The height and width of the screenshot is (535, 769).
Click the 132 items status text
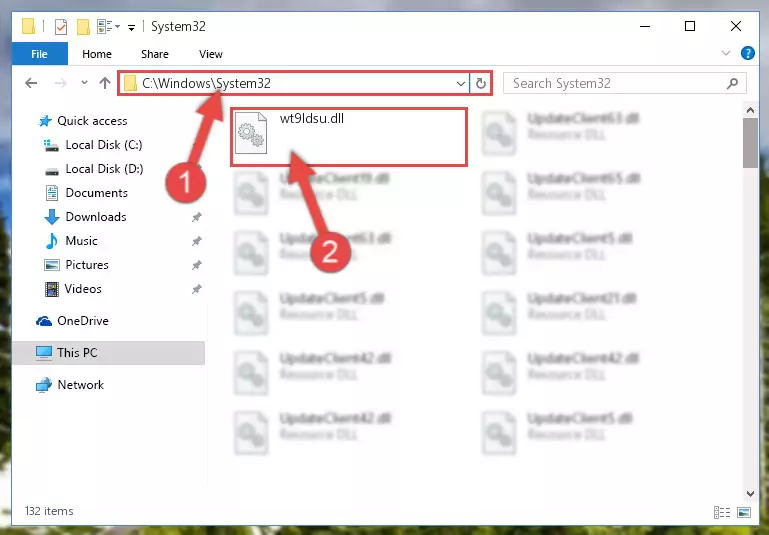[49, 511]
